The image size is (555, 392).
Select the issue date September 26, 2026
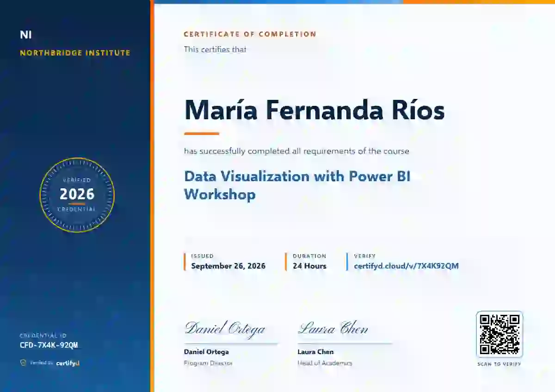coord(228,266)
